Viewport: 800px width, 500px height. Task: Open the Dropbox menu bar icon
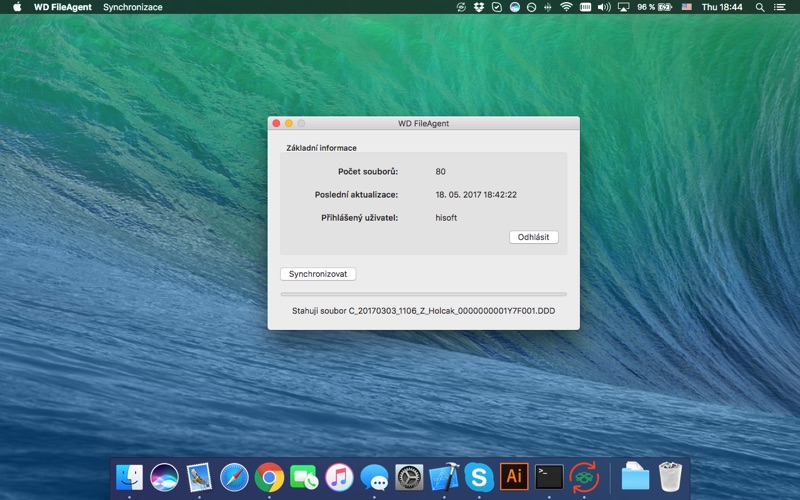(479, 7)
